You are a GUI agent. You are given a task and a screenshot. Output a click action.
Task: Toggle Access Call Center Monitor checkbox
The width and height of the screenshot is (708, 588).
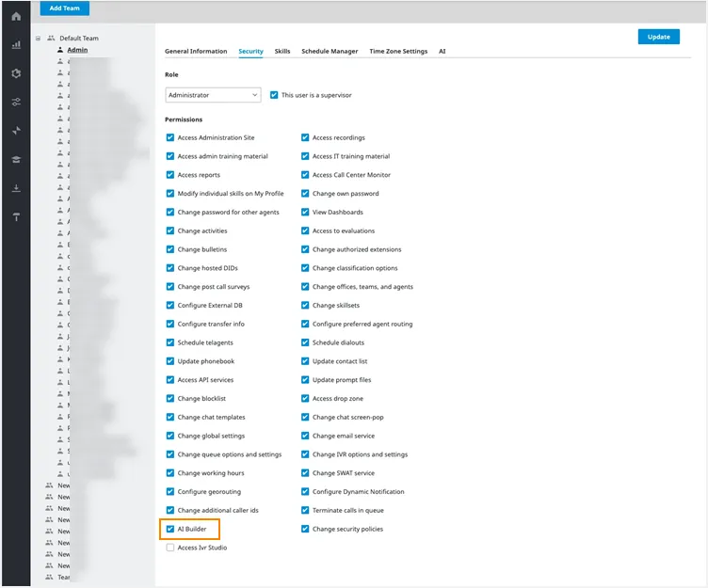coord(305,175)
